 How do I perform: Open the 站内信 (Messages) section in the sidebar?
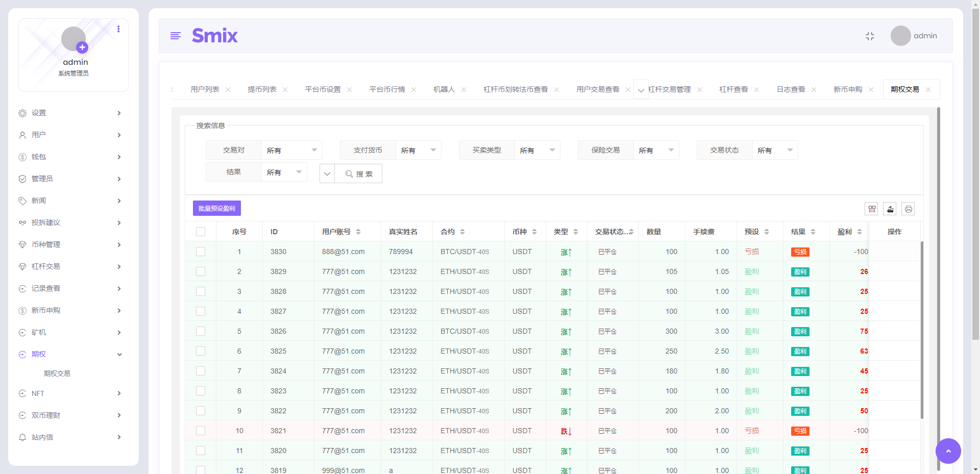42,437
